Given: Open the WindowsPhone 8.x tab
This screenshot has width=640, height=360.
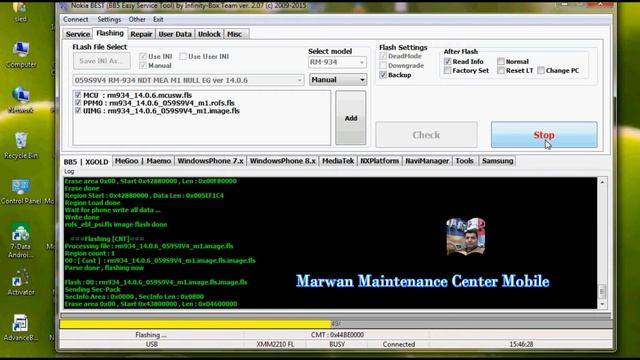Looking at the screenshot, I should click(282, 161).
